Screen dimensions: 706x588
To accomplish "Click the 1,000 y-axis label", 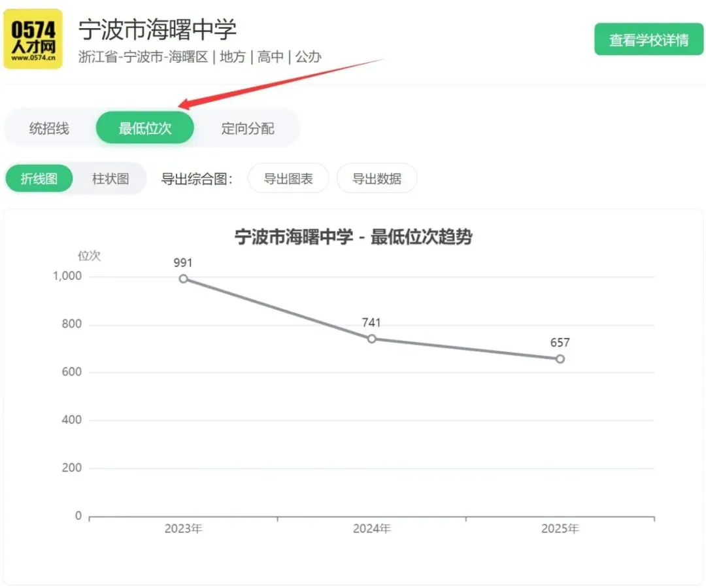I will (67, 276).
